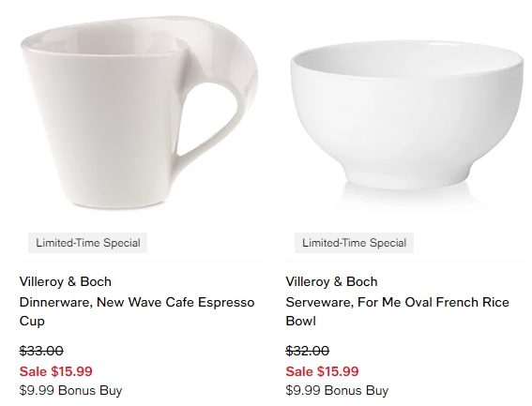Viewport: 532px width, 406px height.
Task: Click the word 'Bowl' in rice bowl title
Action: (300, 321)
